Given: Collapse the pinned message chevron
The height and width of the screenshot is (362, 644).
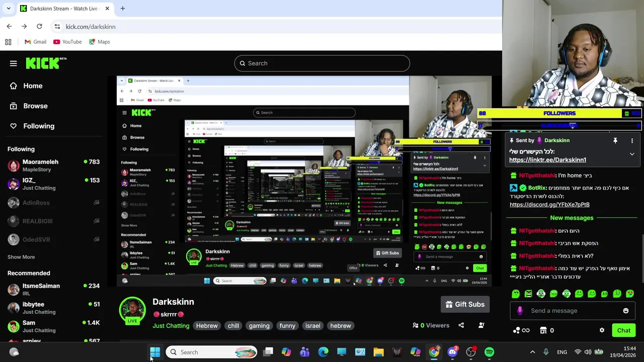Looking at the screenshot, I should point(632,154).
